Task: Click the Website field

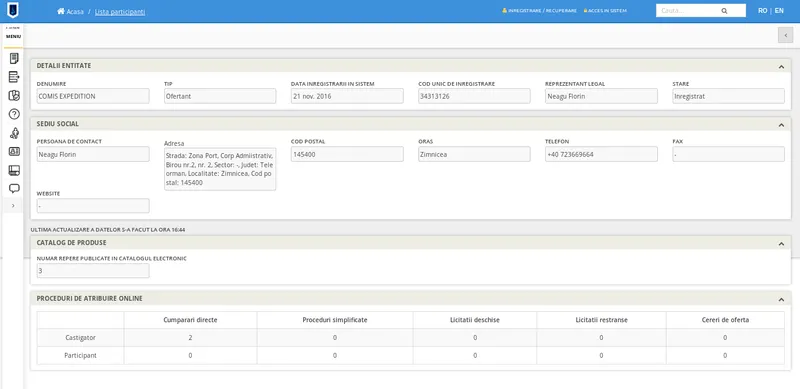Action: [93, 206]
